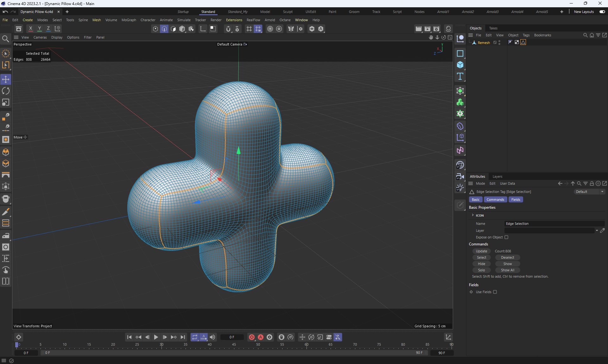608x364 pixels.
Task: Expand the ICON section
Action: 473,215
